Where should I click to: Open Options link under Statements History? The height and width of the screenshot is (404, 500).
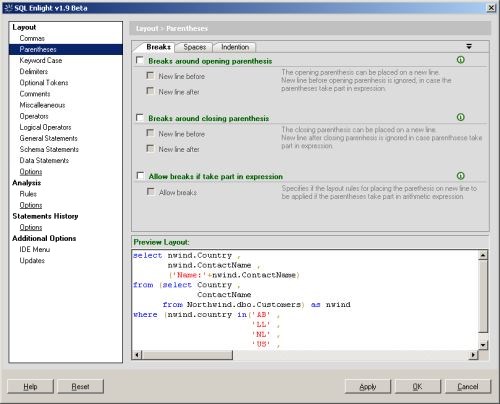point(31,227)
